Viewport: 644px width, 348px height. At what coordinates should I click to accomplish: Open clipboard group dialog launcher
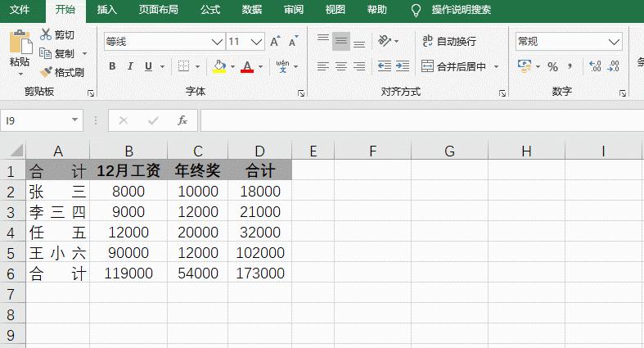click(91, 93)
